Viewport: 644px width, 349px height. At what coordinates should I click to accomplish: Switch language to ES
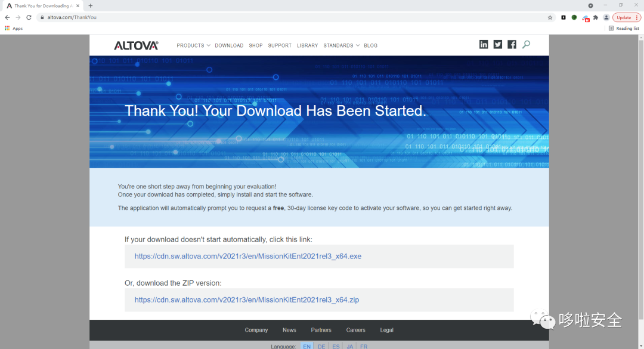click(336, 346)
